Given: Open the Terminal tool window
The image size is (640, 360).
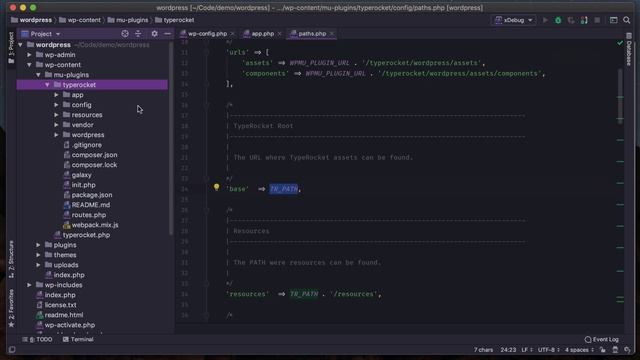Looking at the screenshot, I should (x=78, y=339).
